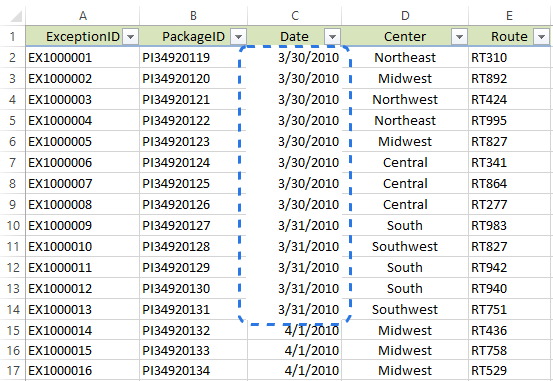Select date 3/31/2010 in row 14
The height and width of the screenshot is (381, 553).
pyautogui.click(x=294, y=309)
